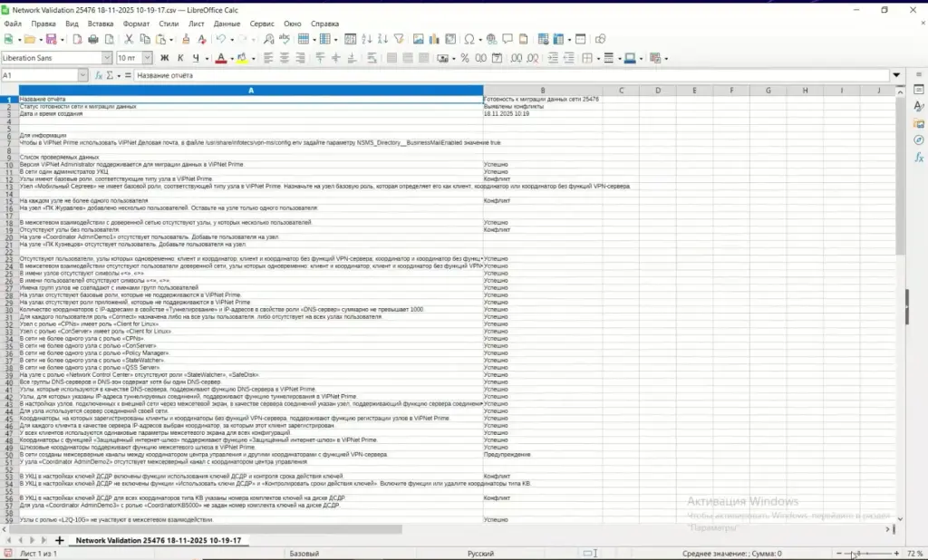Screen dimensions: 928x560
Task: Click zoom percentage 72 %
Action: 915,554
